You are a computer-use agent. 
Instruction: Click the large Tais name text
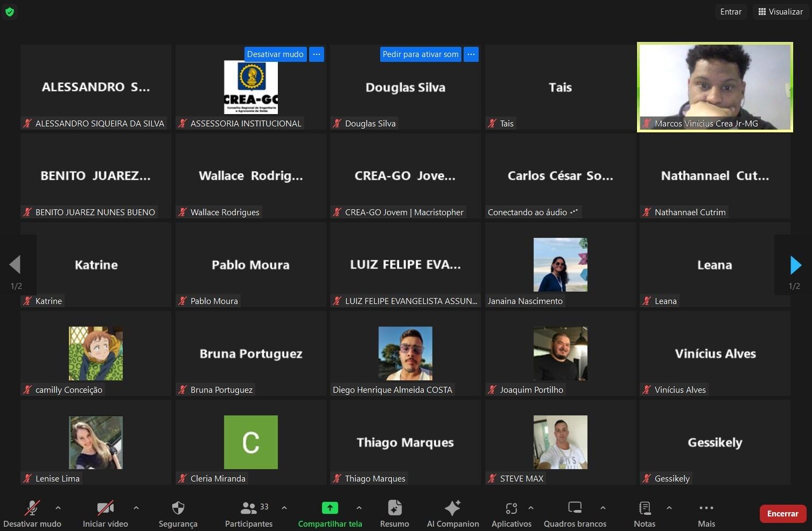point(560,87)
